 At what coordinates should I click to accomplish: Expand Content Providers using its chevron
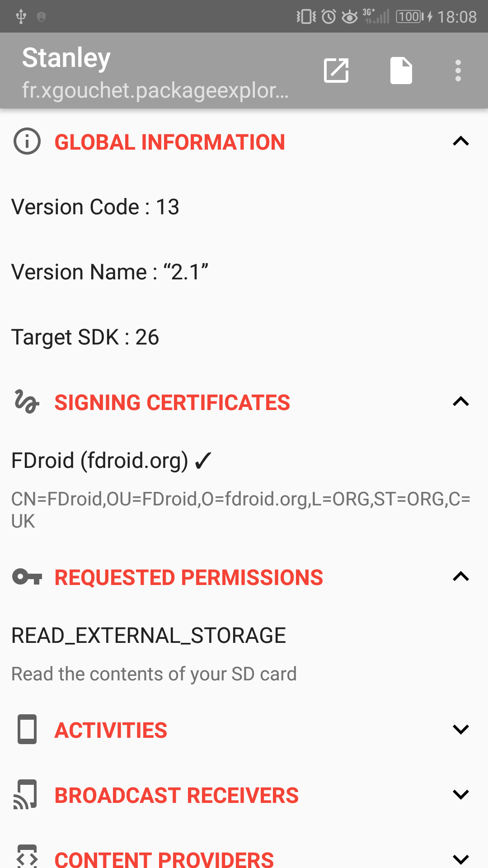coord(461,859)
